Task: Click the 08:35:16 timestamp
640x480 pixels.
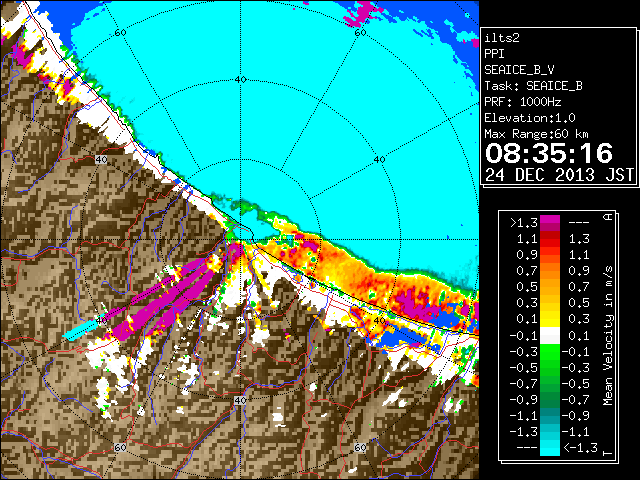Action: pyautogui.click(x=549, y=153)
